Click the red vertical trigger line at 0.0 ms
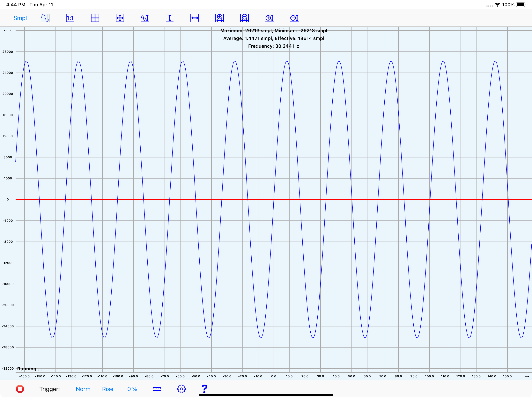 tap(274, 199)
